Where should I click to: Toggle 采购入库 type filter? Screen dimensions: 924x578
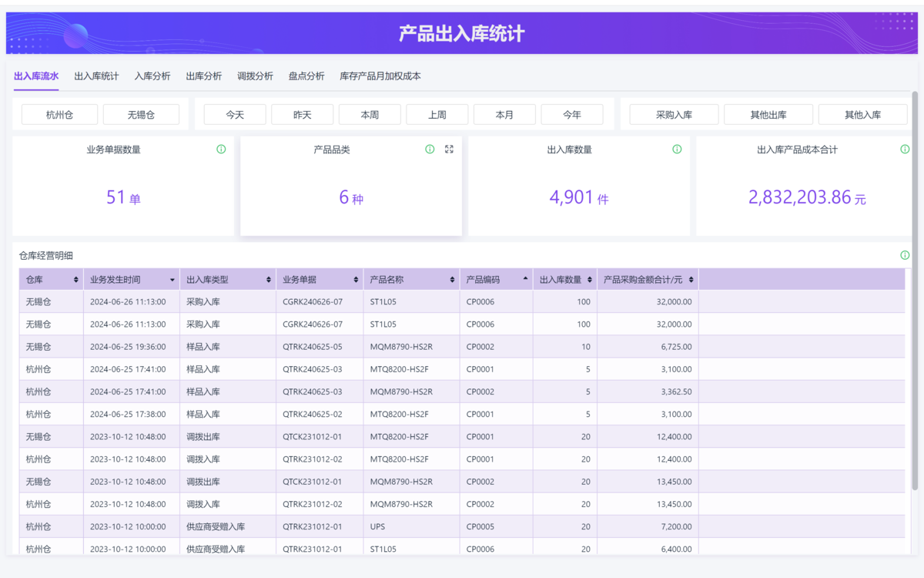coord(674,115)
